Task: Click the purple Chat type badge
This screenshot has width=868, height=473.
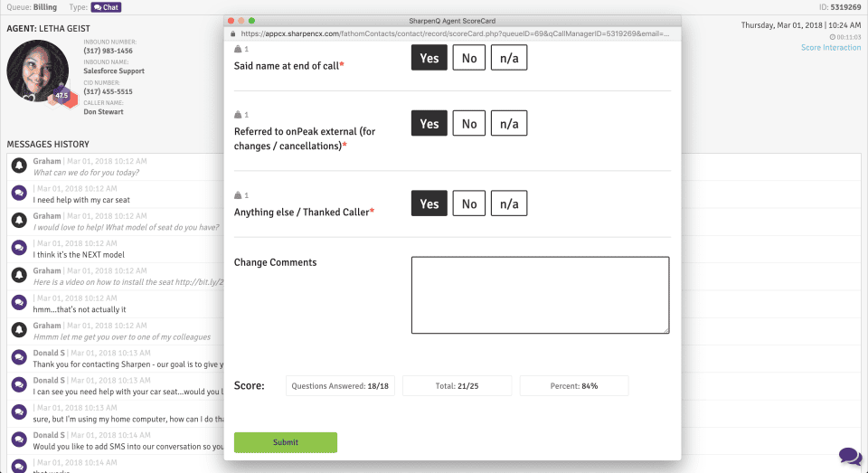Action: (107, 7)
